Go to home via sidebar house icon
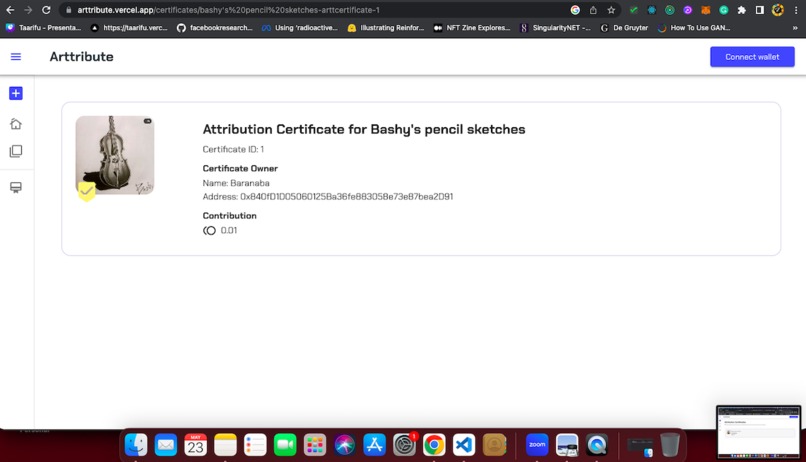The image size is (806, 462). 16,124
